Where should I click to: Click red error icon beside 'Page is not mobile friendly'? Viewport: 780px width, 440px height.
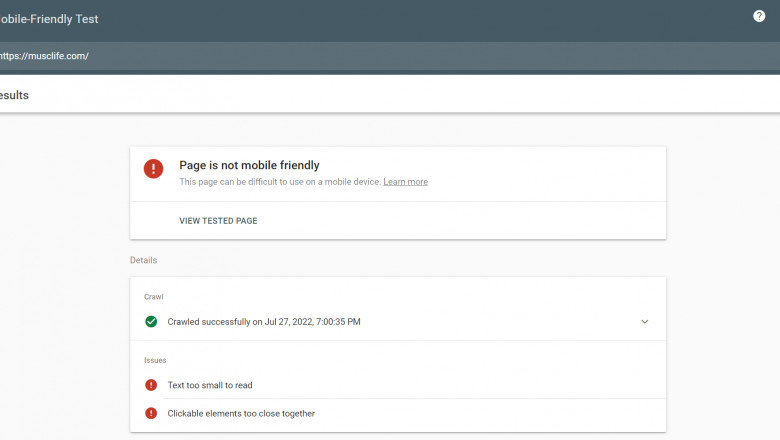153,169
